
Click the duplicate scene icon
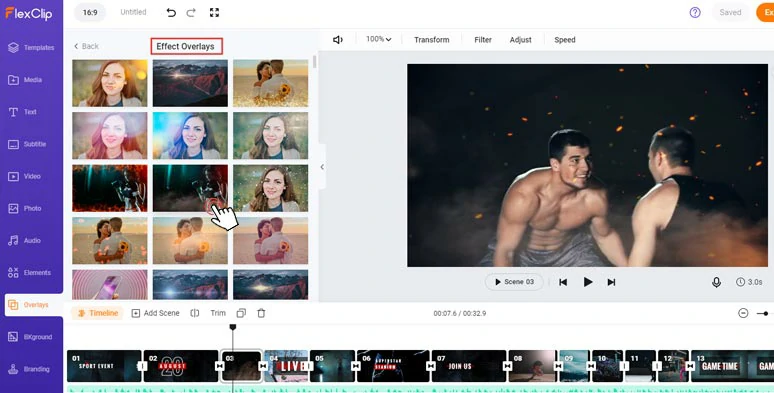(241, 313)
